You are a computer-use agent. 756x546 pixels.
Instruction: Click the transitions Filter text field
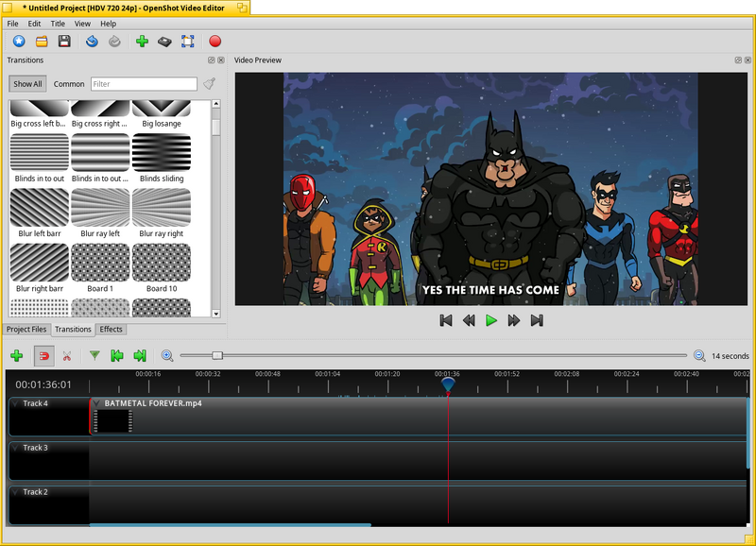(144, 84)
